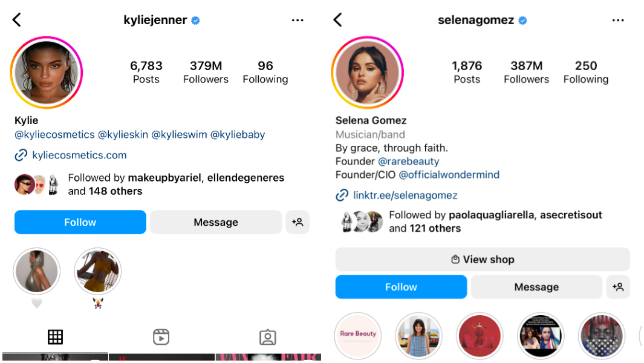This screenshot has width=644, height=363.
Task: View kyliejenner's 379M followers
Action: (x=206, y=72)
